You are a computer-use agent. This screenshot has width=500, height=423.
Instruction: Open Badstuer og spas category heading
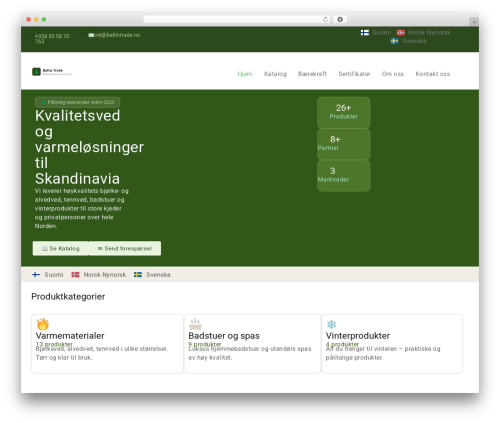[224, 336]
